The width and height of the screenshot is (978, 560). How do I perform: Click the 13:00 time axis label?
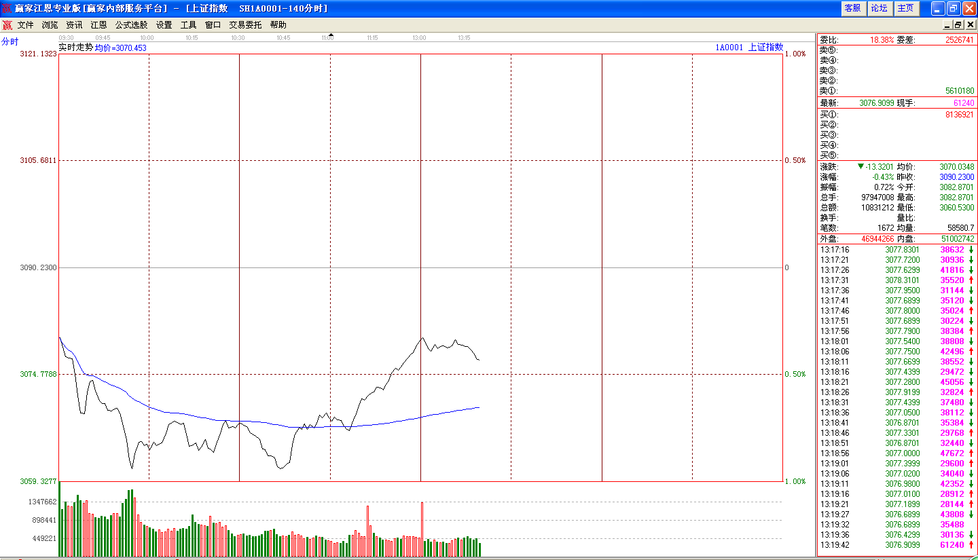[419, 38]
